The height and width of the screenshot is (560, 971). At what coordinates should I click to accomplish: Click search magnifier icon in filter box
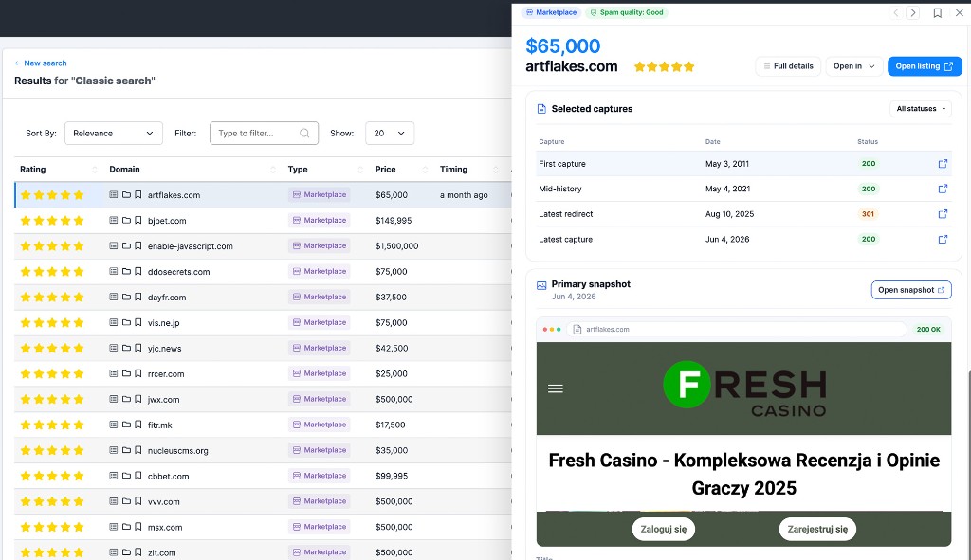304,133
